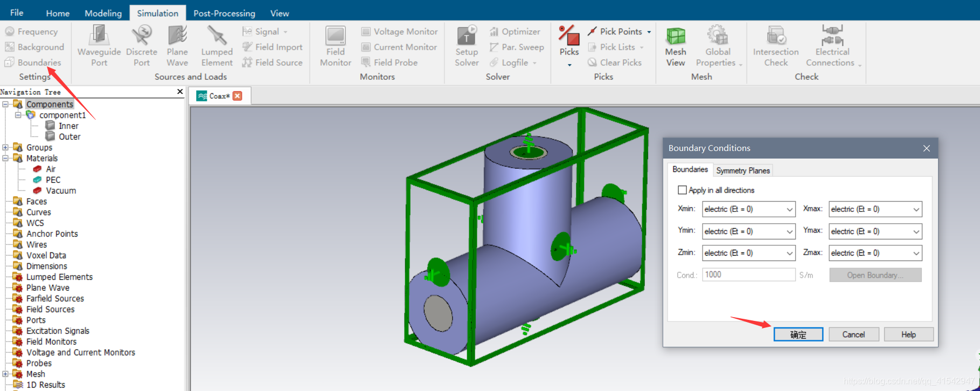The width and height of the screenshot is (980, 391).
Task: Click Field Source
Action: (273, 63)
